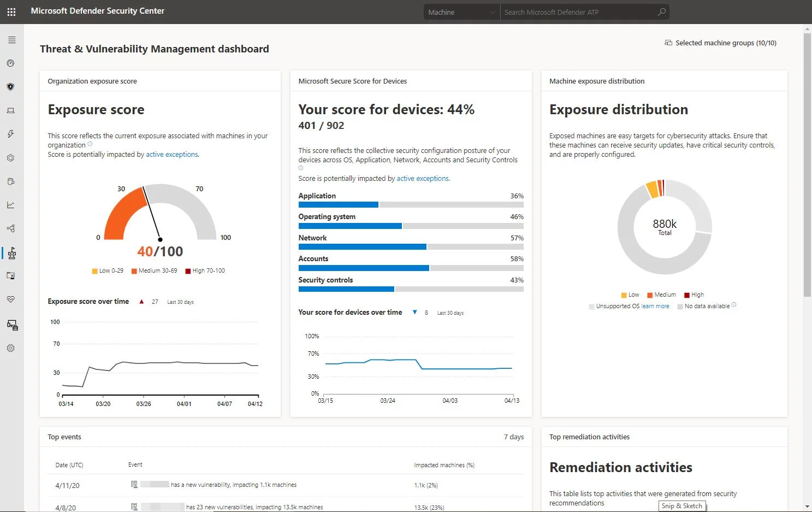Click the 880k Total donut chart center
This screenshot has height=512, width=812.
point(665,227)
